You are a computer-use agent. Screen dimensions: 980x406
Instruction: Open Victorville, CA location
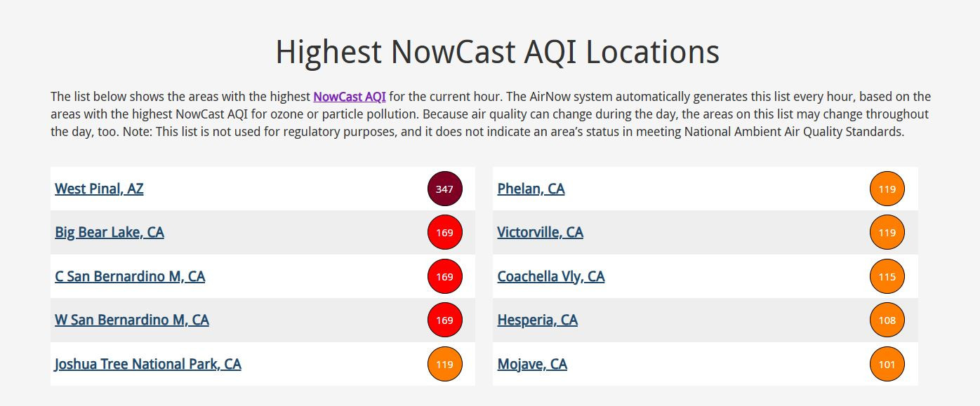click(540, 232)
